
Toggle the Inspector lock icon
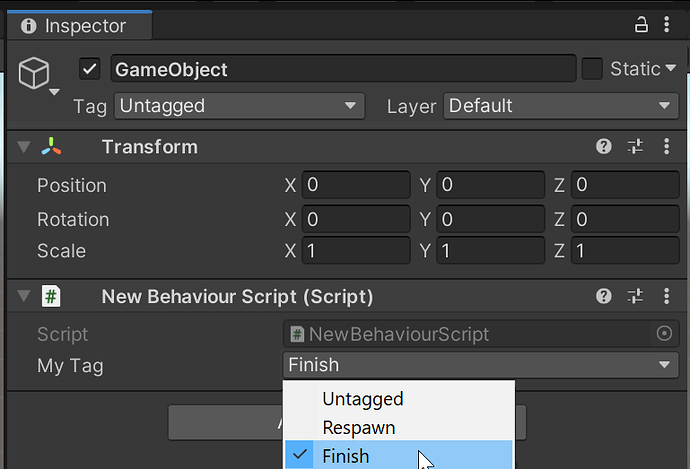tap(641, 25)
